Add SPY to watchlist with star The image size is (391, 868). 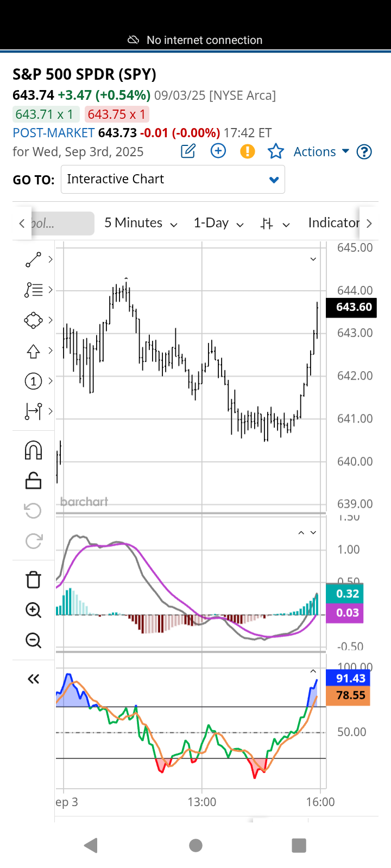pyautogui.click(x=276, y=151)
